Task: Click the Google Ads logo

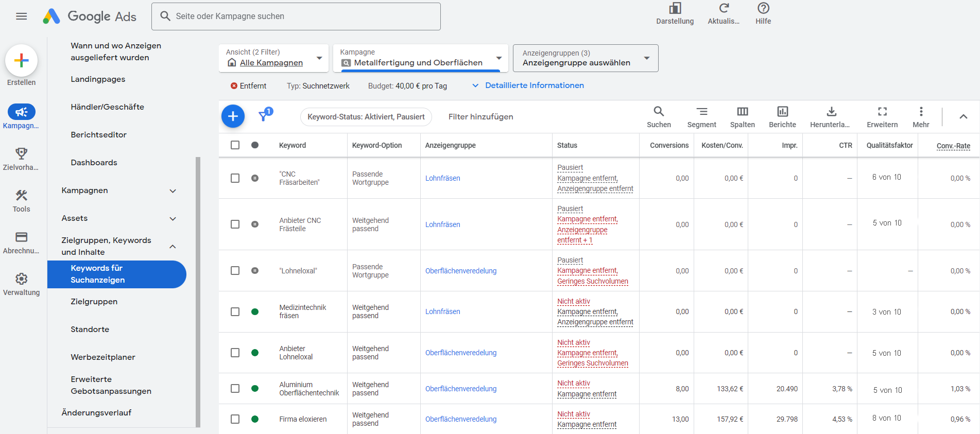Action: pyautogui.click(x=90, y=16)
